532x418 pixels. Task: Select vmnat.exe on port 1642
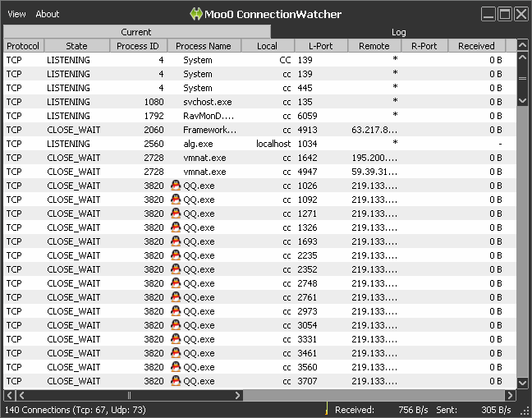(x=204, y=158)
